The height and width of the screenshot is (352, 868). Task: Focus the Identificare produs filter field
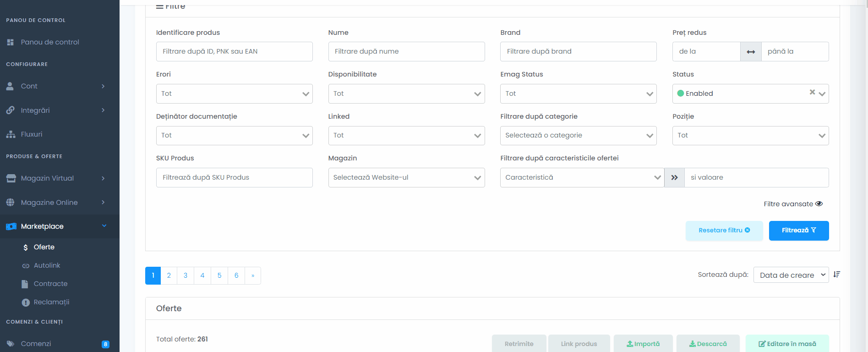tap(235, 52)
